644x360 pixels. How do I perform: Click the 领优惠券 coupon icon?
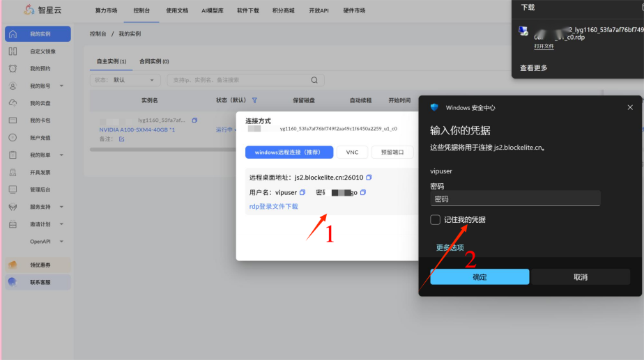(13, 265)
